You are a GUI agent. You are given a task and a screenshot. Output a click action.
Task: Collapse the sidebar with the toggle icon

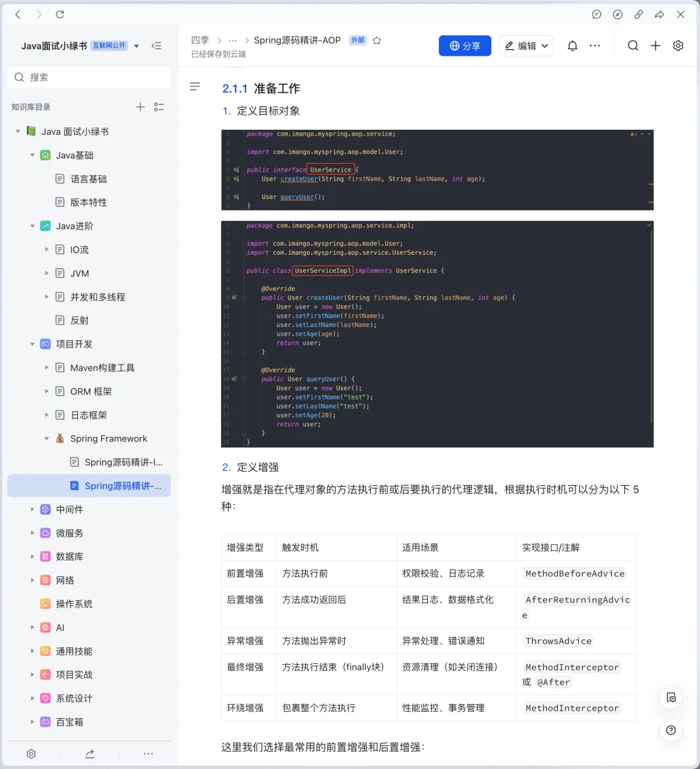(x=156, y=45)
